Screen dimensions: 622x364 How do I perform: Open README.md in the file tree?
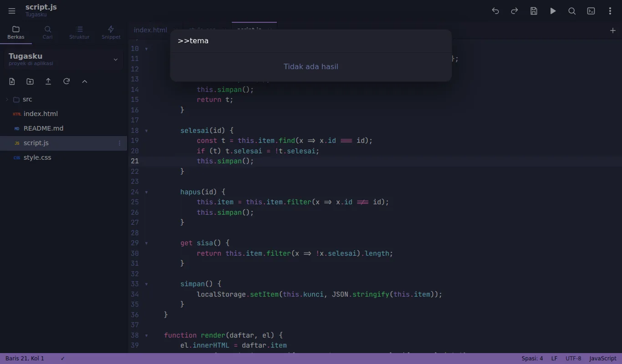point(63,128)
